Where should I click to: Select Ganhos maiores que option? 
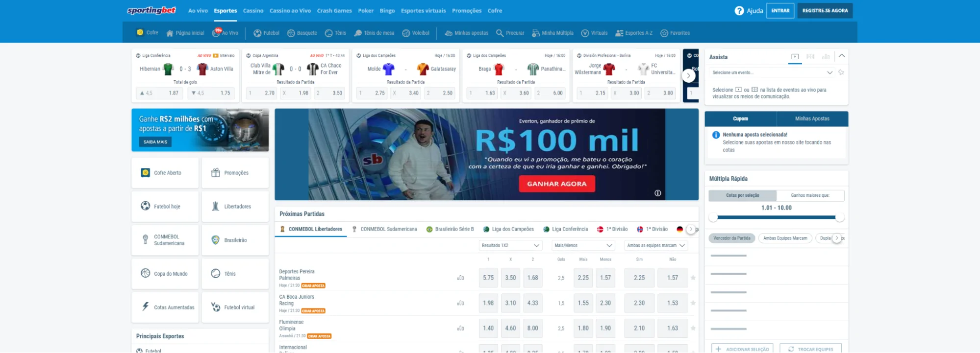coord(810,195)
